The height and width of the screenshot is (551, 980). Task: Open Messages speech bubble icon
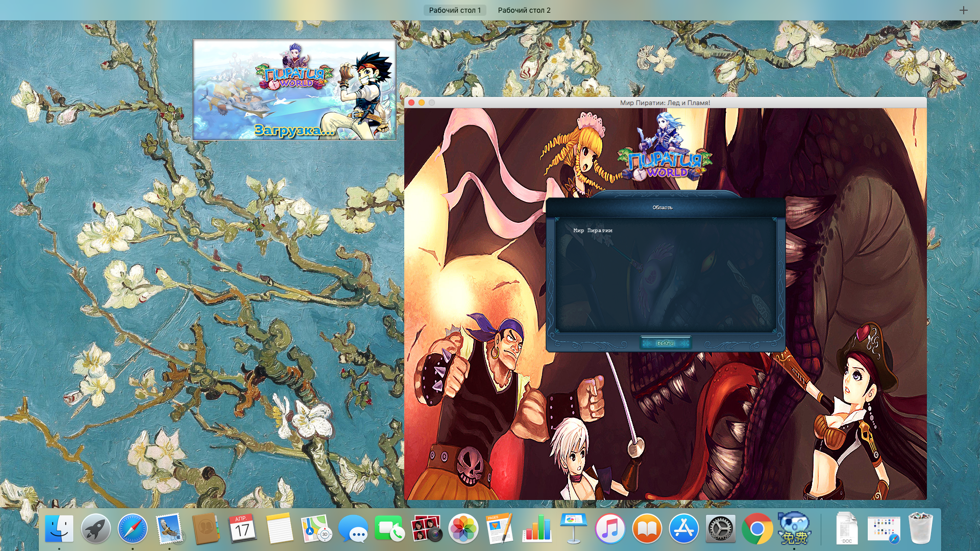353,529
